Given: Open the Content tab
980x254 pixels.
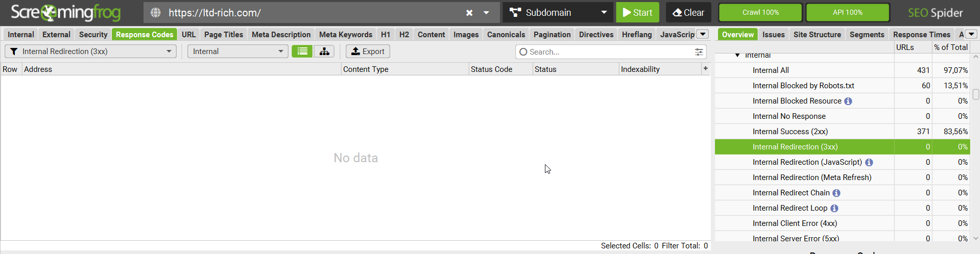Looking at the screenshot, I should 431,34.
